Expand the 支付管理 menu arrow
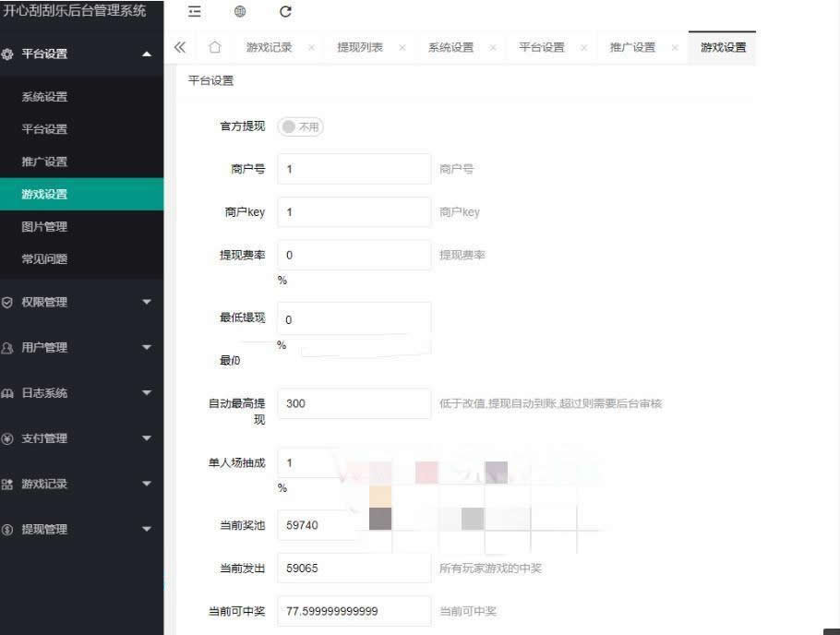The image size is (840, 635). (x=147, y=439)
